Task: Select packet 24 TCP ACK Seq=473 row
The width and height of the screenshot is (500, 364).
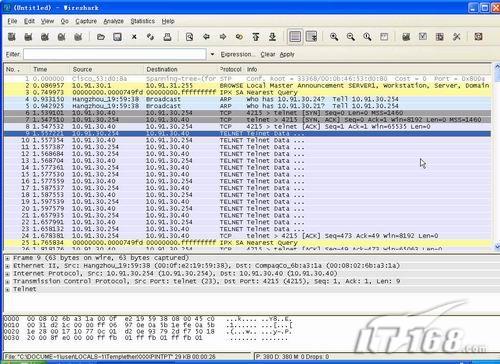Action: tap(248, 236)
